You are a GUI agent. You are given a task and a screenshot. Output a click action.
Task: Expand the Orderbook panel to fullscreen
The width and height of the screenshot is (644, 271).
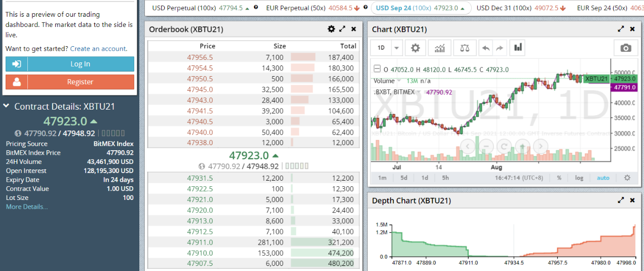click(x=343, y=29)
